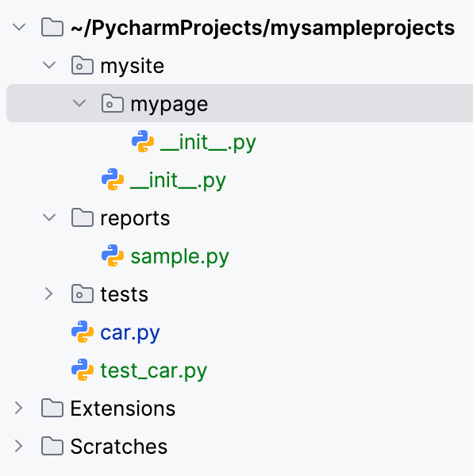Click the mysampleprojects root folder icon
Viewport: 473px width, 476px height.
point(52,27)
